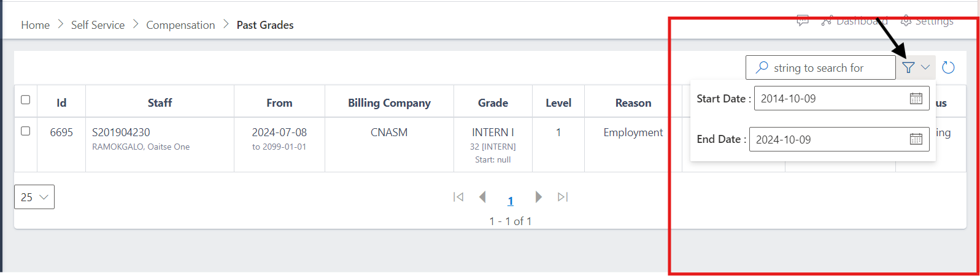Click the text 'Start: null'
The height and width of the screenshot is (276, 980).
(x=493, y=159)
